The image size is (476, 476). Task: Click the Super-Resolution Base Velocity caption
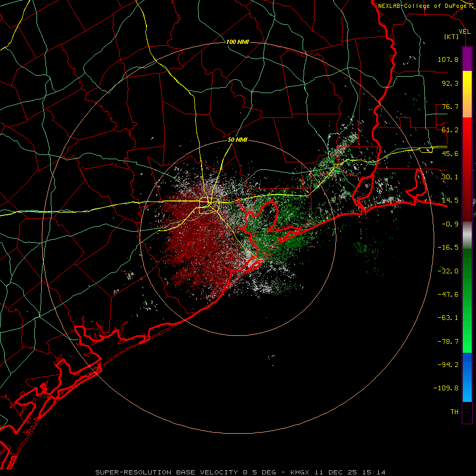point(241,472)
